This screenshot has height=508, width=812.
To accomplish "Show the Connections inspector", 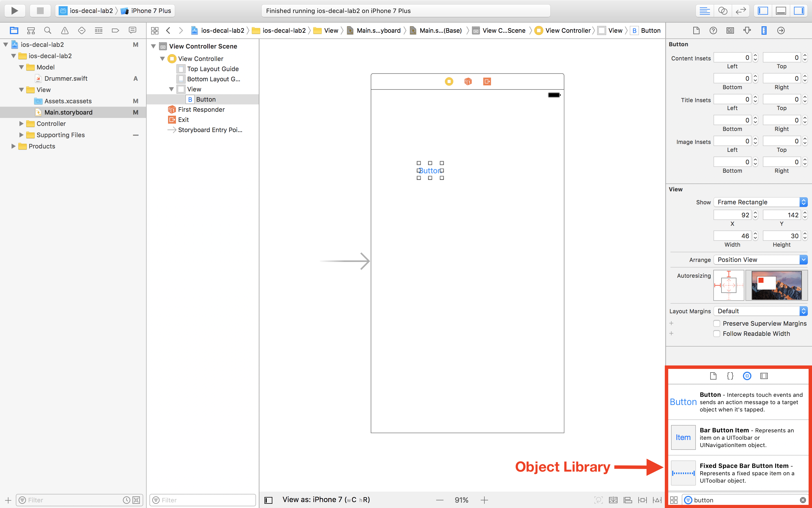I will click(x=781, y=30).
